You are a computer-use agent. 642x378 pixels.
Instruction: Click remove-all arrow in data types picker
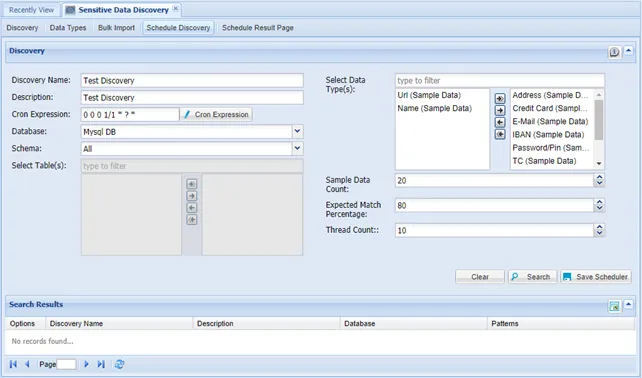pyautogui.click(x=500, y=134)
